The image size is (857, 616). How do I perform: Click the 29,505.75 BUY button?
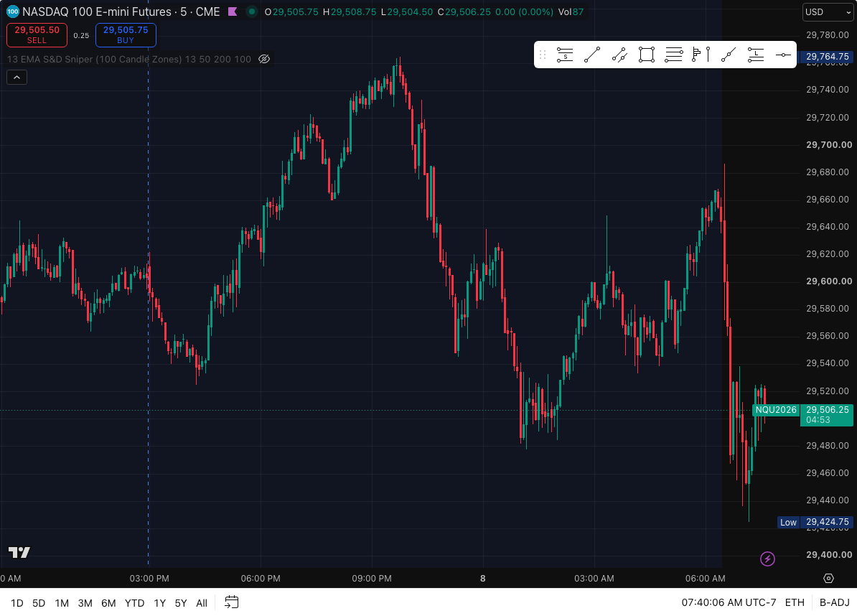coord(126,35)
